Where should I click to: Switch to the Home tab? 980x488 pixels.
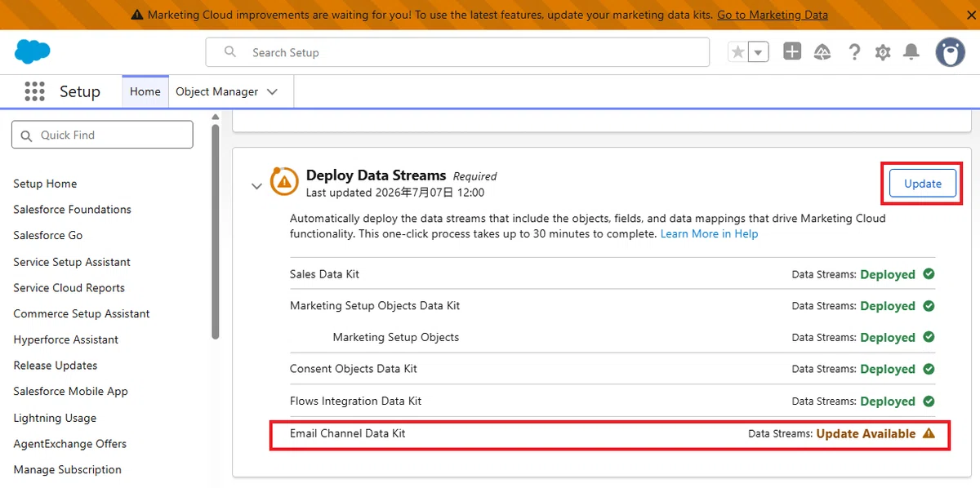(x=145, y=91)
